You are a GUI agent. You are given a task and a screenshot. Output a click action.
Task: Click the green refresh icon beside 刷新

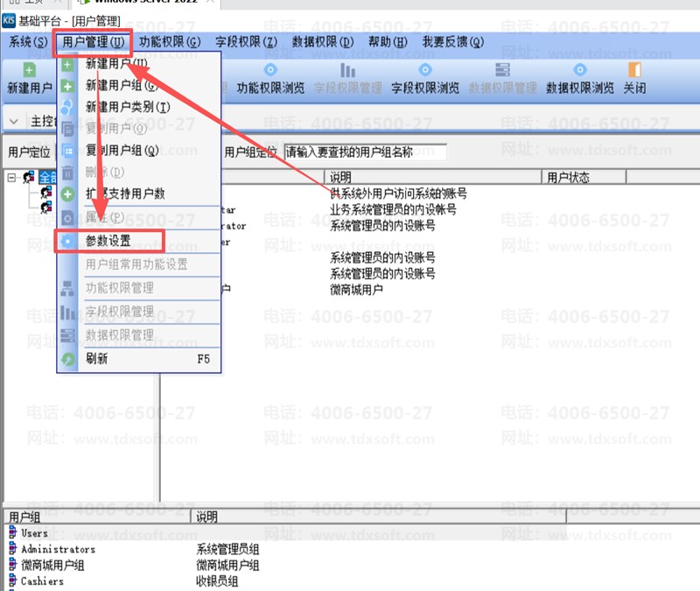click(x=67, y=358)
